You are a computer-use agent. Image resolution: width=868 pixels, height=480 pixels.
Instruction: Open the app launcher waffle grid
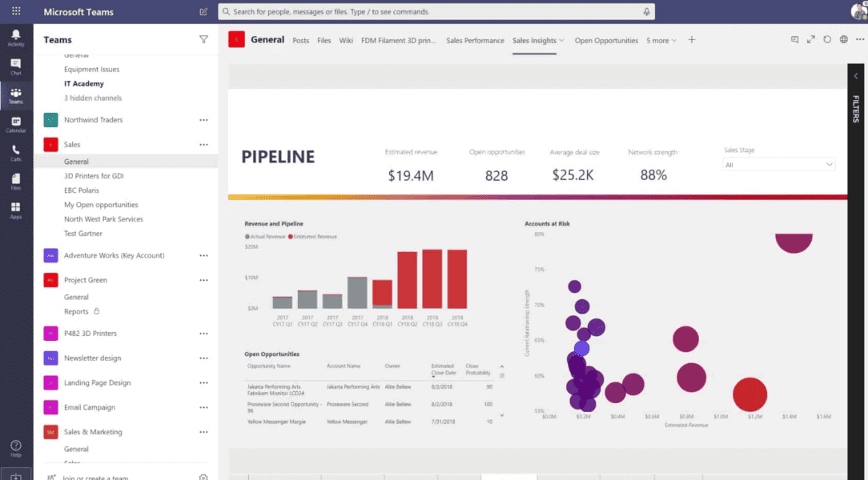click(16, 12)
